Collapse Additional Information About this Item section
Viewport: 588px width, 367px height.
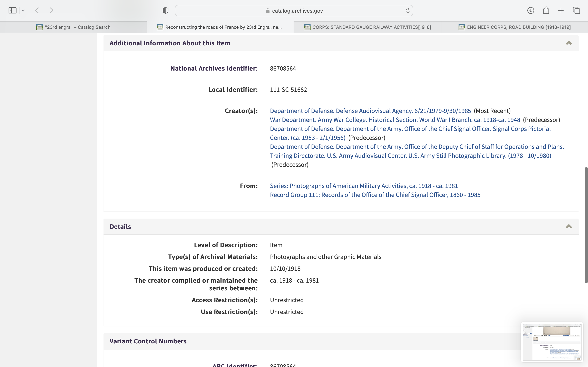point(569,43)
